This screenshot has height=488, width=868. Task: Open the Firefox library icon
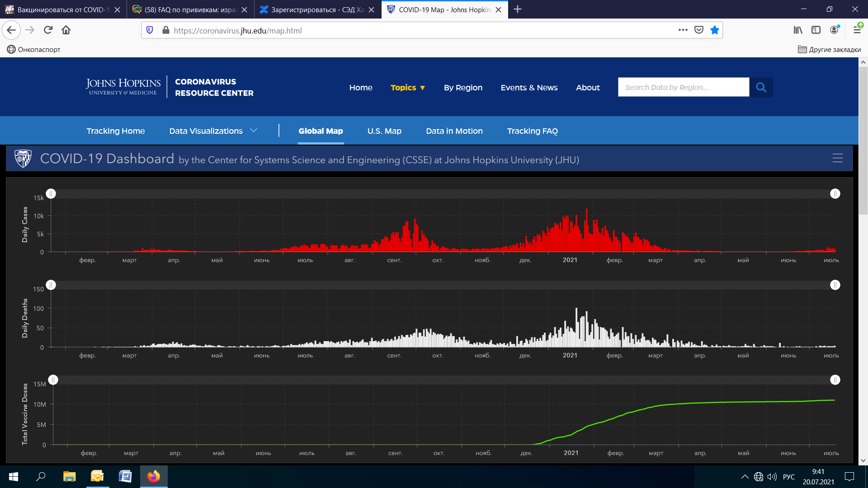pyautogui.click(x=798, y=30)
